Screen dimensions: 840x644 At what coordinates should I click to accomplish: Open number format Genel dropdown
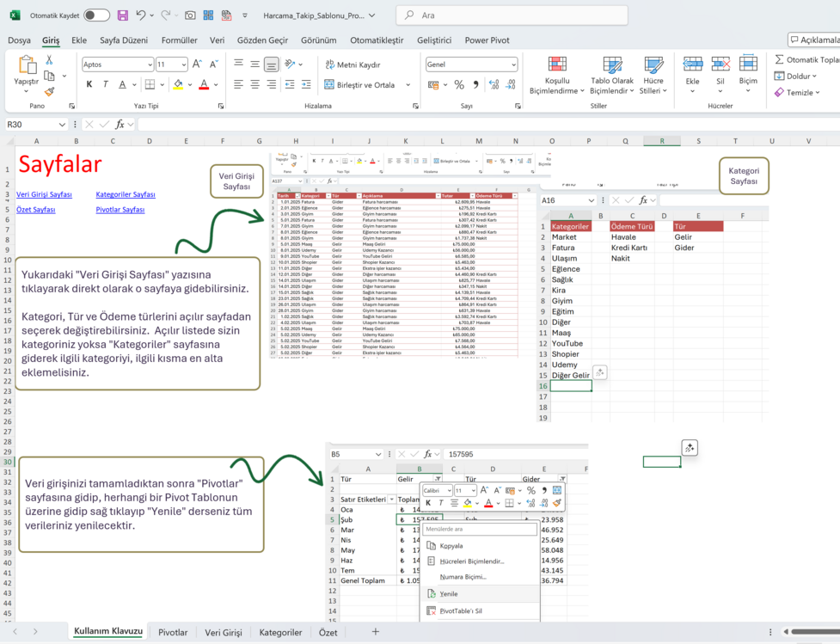(514, 64)
